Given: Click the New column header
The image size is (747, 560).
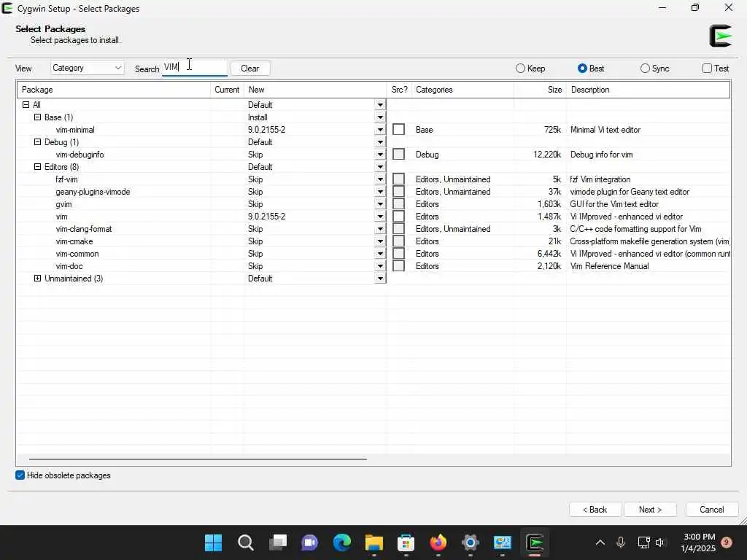Looking at the screenshot, I should (x=315, y=90).
